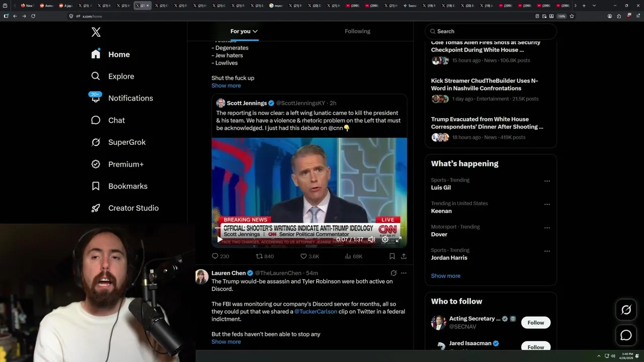Open options for Keenan trend
This screenshot has height=362, width=644.
tap(547, 205)
